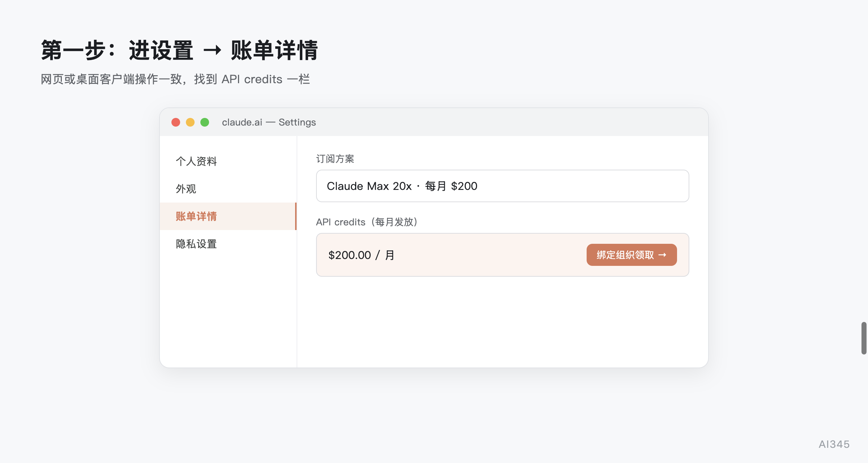This screenshot has height=463, width=868.
Task: Click the 订阅方案 section label
Action: [x=335, y=159]
